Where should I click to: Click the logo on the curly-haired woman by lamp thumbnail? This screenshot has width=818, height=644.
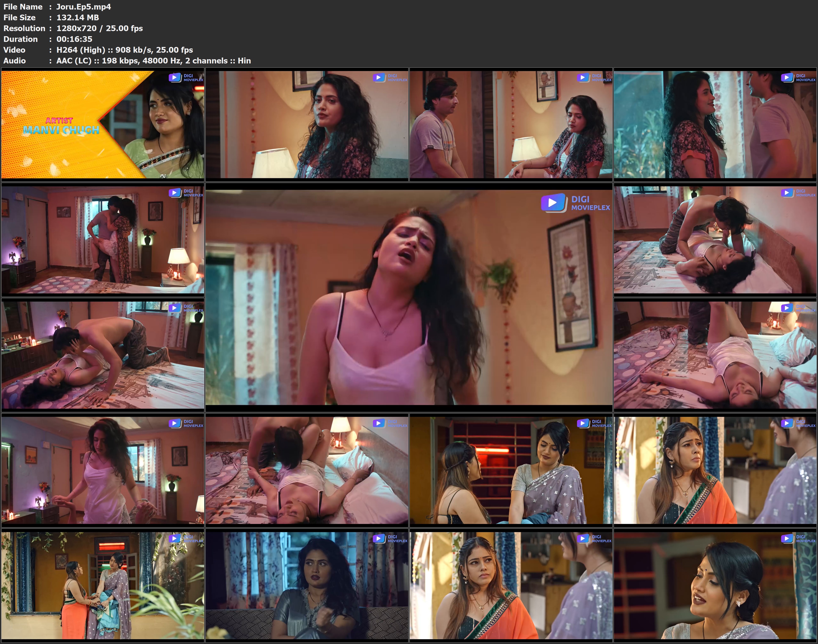[390, 78]
